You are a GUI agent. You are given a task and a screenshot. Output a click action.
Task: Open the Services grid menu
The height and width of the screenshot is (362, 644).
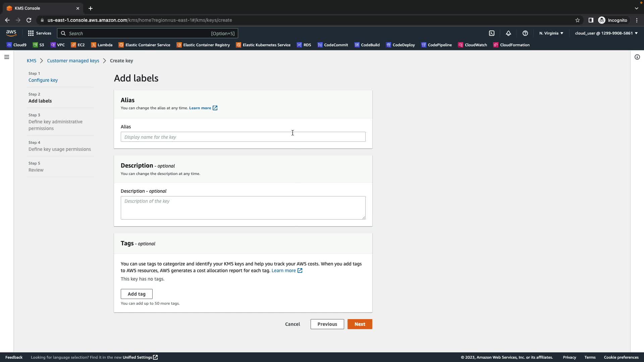click(40, 33)
